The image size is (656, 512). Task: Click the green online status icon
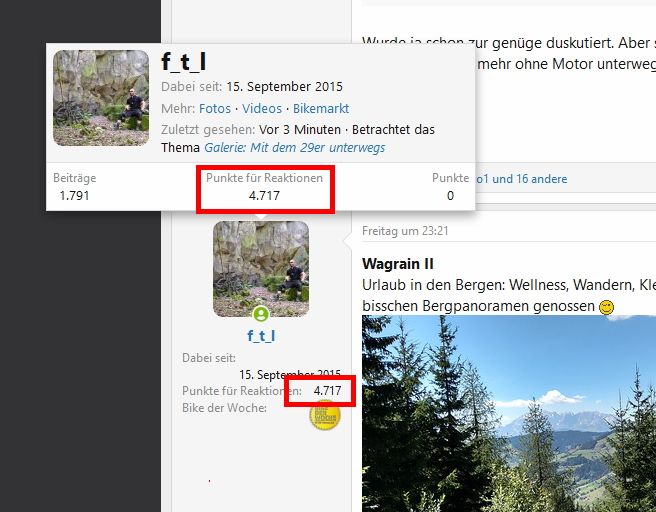coord(261,314)
